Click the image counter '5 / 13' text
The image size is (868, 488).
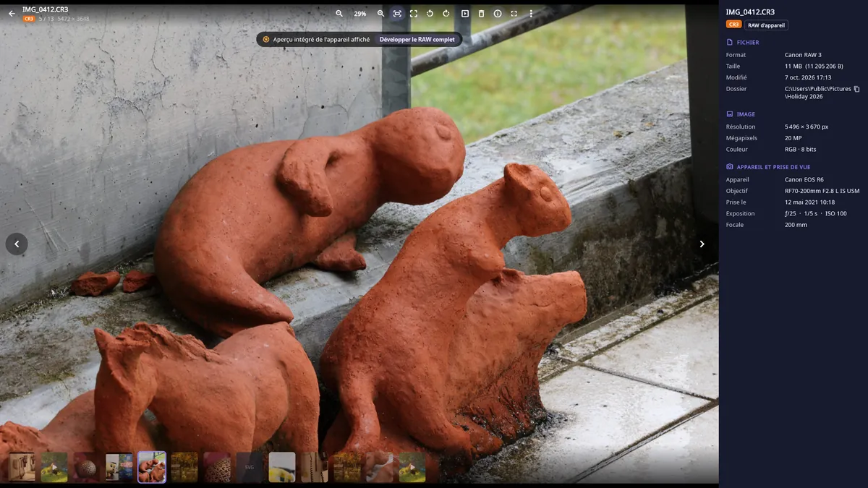46,19
